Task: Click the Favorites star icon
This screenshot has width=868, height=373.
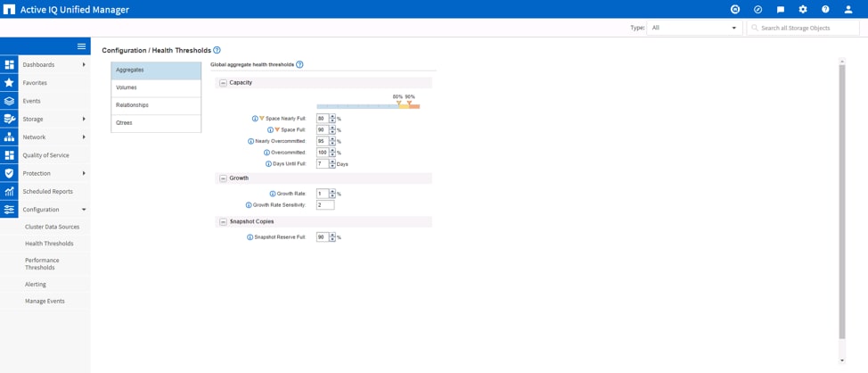Action: [9, 83]
